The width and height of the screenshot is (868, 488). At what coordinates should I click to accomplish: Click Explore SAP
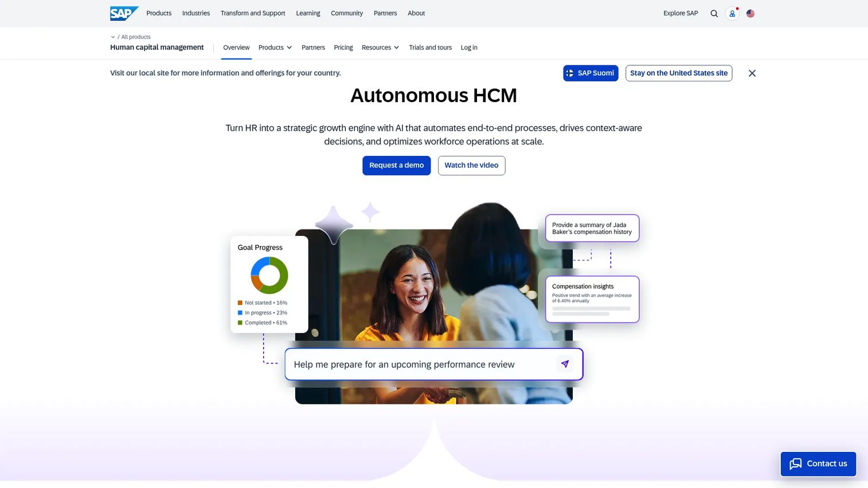[681, 13]
